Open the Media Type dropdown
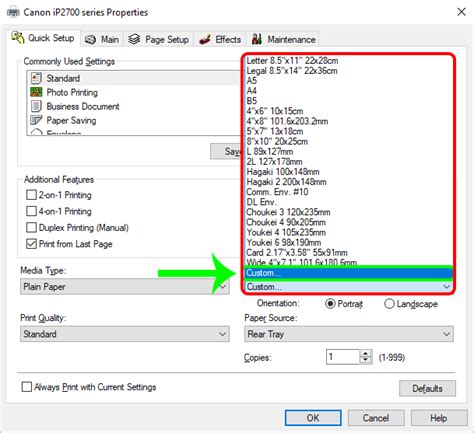 pos(125,287)
